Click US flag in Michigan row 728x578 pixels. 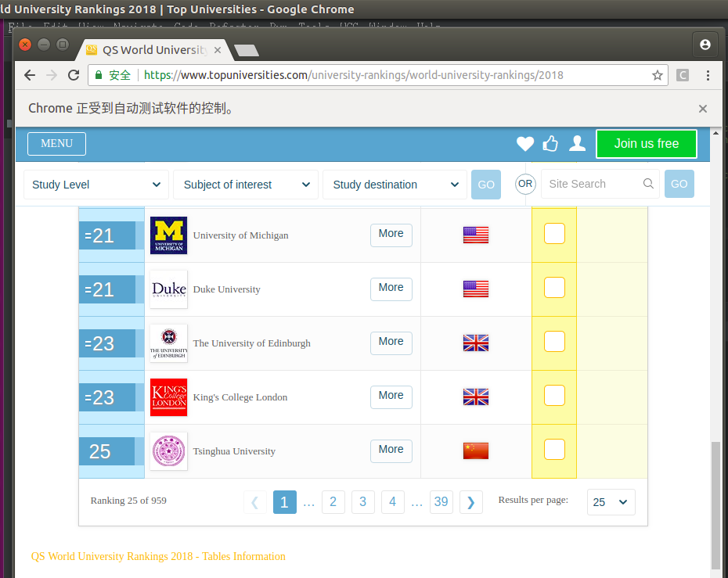[x=476, y=235]
